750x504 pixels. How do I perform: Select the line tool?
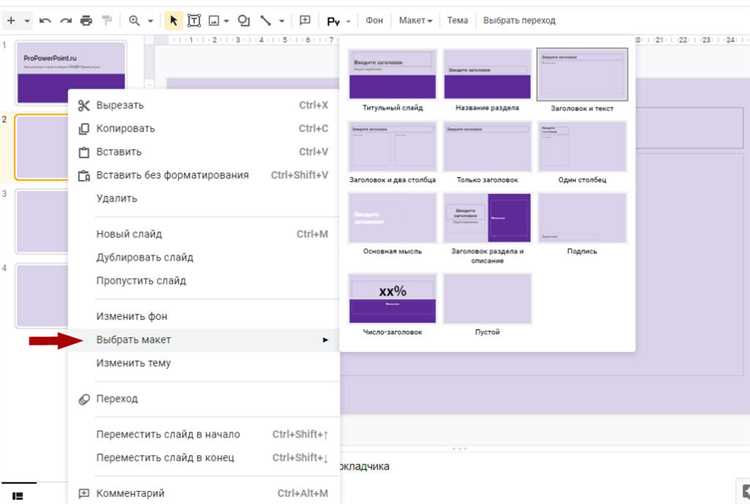(x=265, y=21)
